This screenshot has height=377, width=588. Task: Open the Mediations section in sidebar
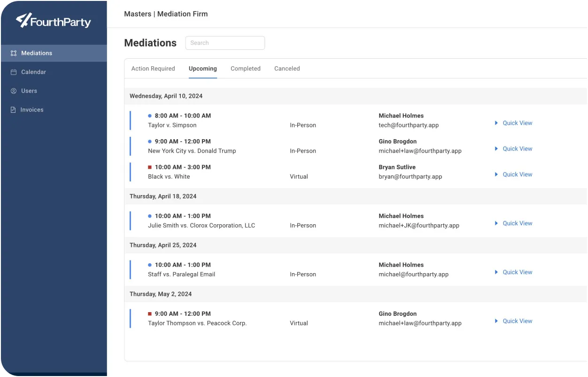[37, 53]
